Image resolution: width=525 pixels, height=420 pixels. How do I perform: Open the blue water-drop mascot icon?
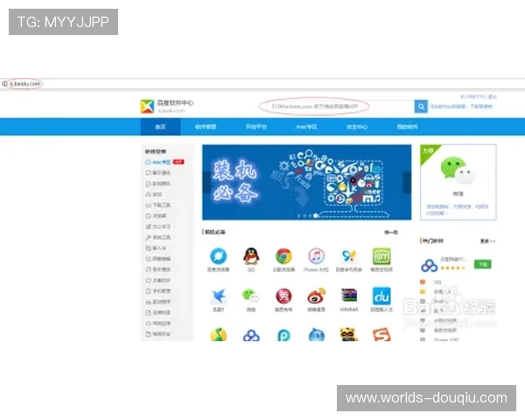pyautogui.click(x=316, y=334)
